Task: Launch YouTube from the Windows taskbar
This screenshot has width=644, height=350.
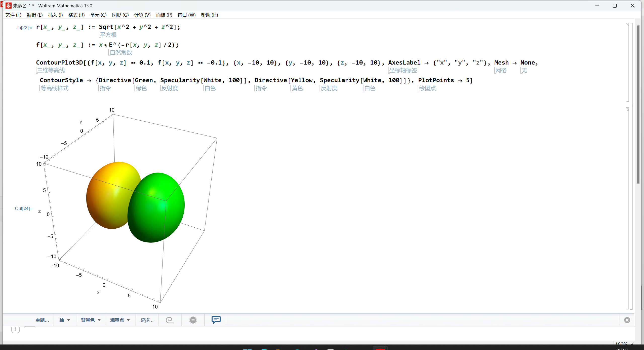Action: coord(380,349)
